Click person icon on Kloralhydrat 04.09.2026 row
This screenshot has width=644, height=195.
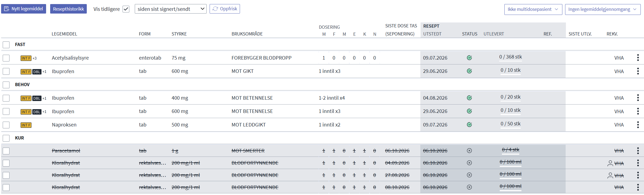point(610,163)
